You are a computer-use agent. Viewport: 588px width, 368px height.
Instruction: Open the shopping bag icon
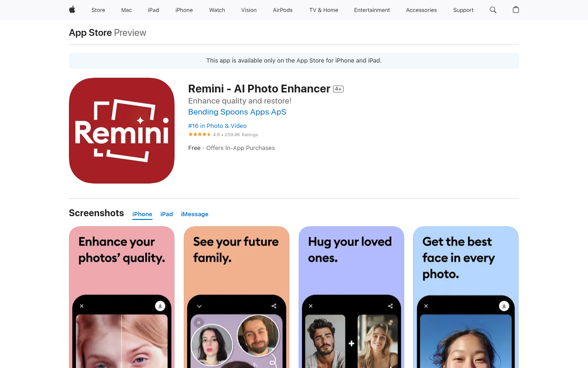(516, 10)
